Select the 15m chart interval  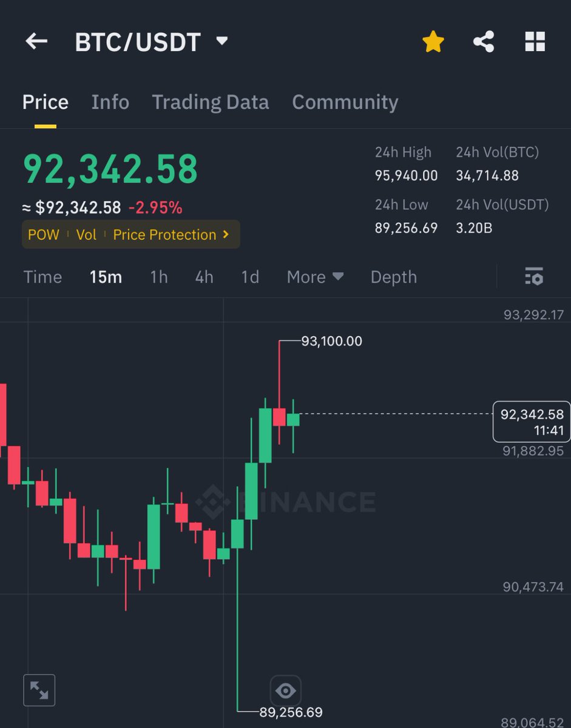coord(106,277)
